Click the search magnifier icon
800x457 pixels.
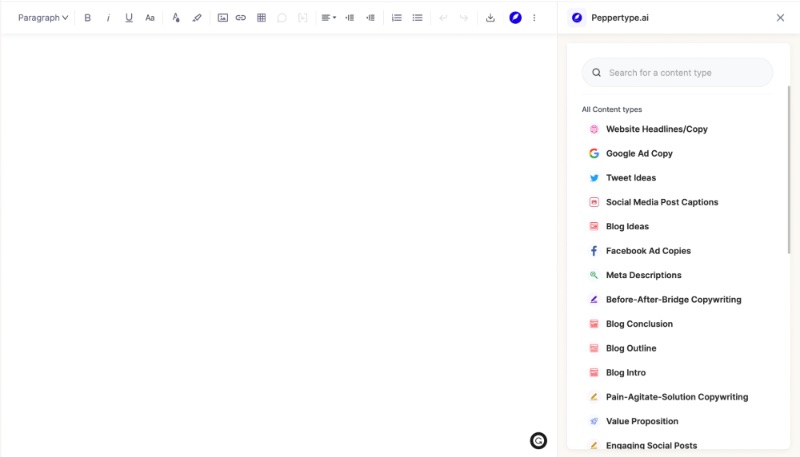pyautogui.click(x=596, y=72)
